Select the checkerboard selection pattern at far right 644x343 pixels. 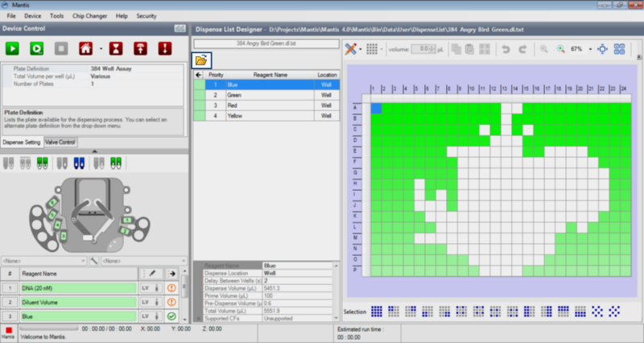614,312
